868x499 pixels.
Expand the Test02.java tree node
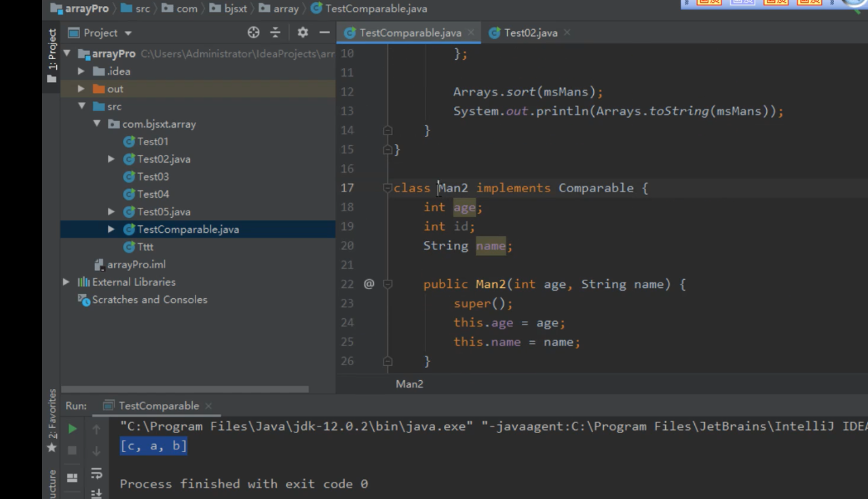pos(111,159)
